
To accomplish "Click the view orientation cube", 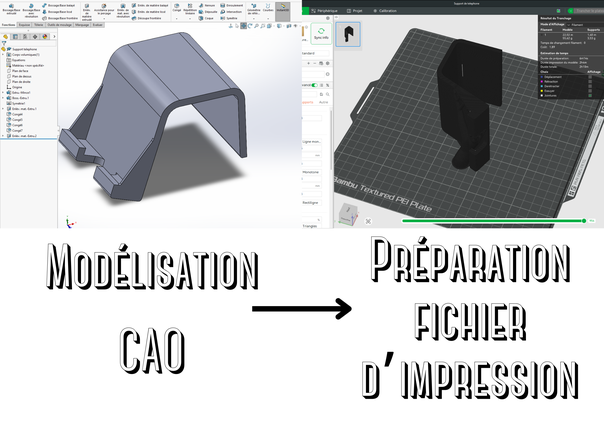I will coord(348,214).
